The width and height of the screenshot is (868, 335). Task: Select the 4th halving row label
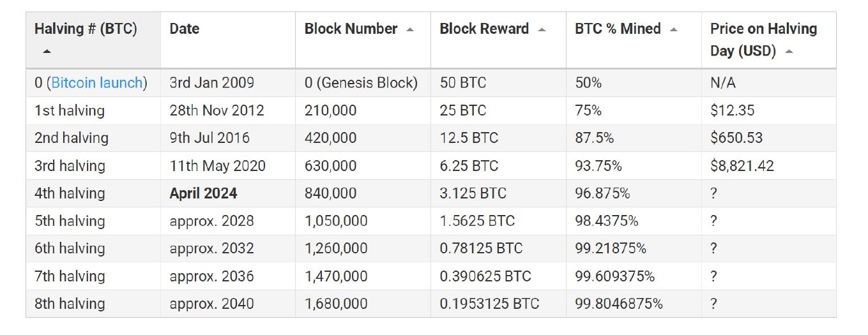click(x=70, y=193)
